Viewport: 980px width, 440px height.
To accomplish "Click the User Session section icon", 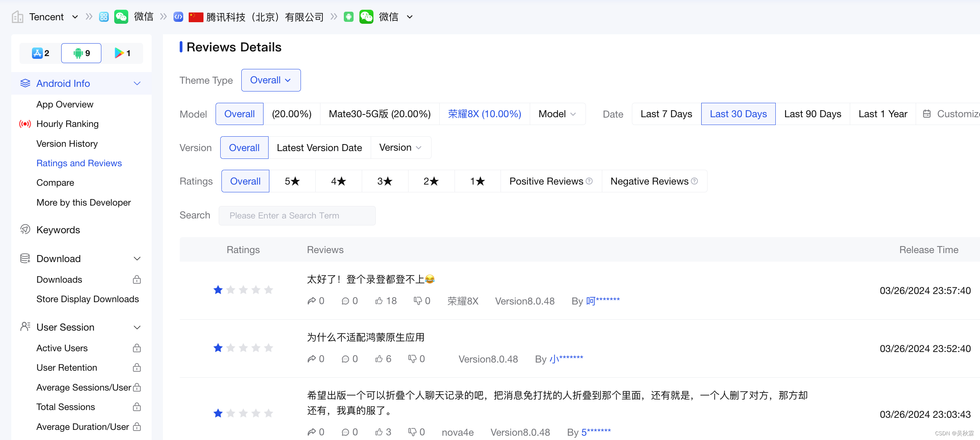I will 24,327.
